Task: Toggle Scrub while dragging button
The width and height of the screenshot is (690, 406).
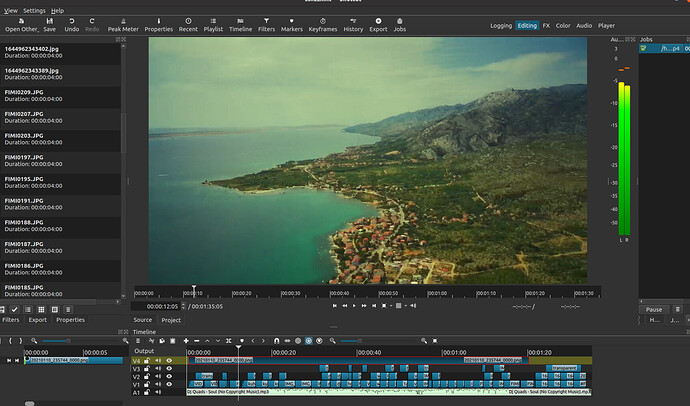Action: pos(287,341)
